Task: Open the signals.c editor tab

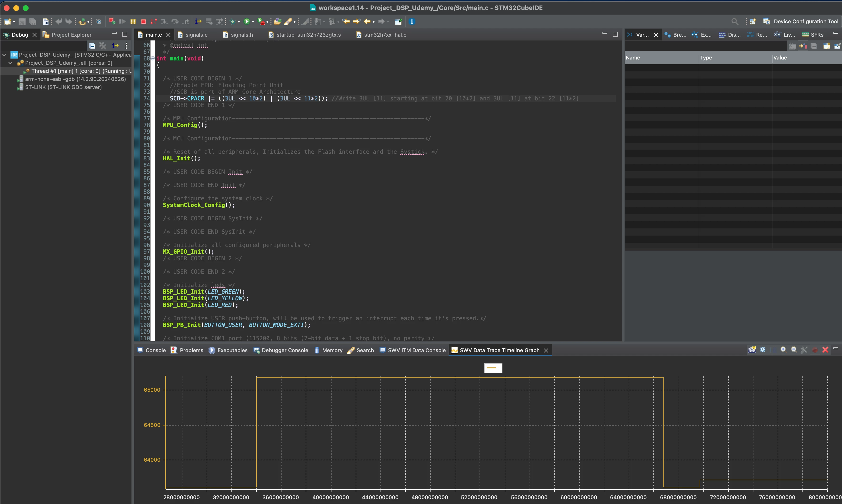Action: [193, 35]
